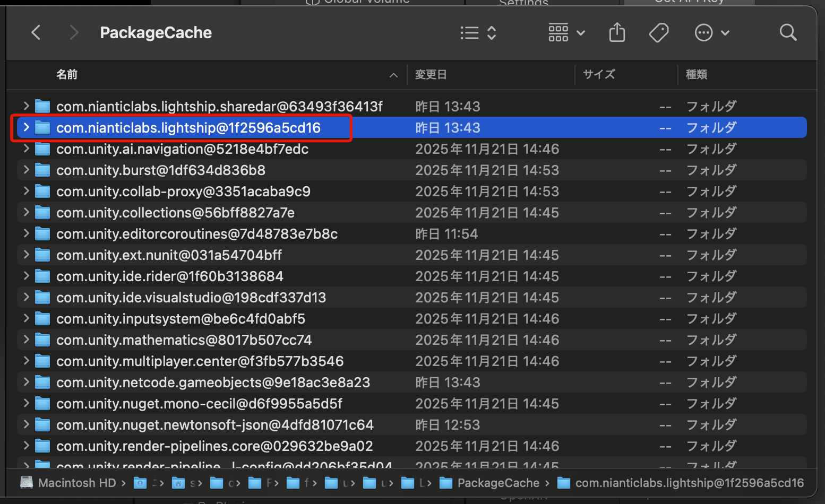
Task: Sort files by the 名前 column header
Action: pos(67,74)
